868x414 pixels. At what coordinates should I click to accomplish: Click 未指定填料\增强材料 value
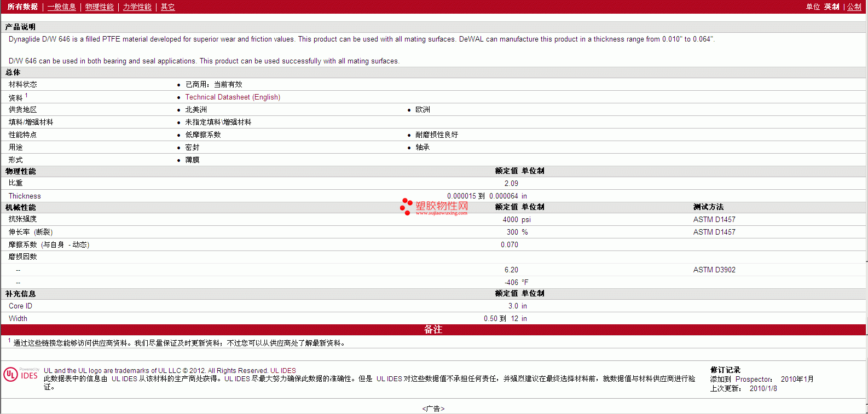click(x=218, y=122)
